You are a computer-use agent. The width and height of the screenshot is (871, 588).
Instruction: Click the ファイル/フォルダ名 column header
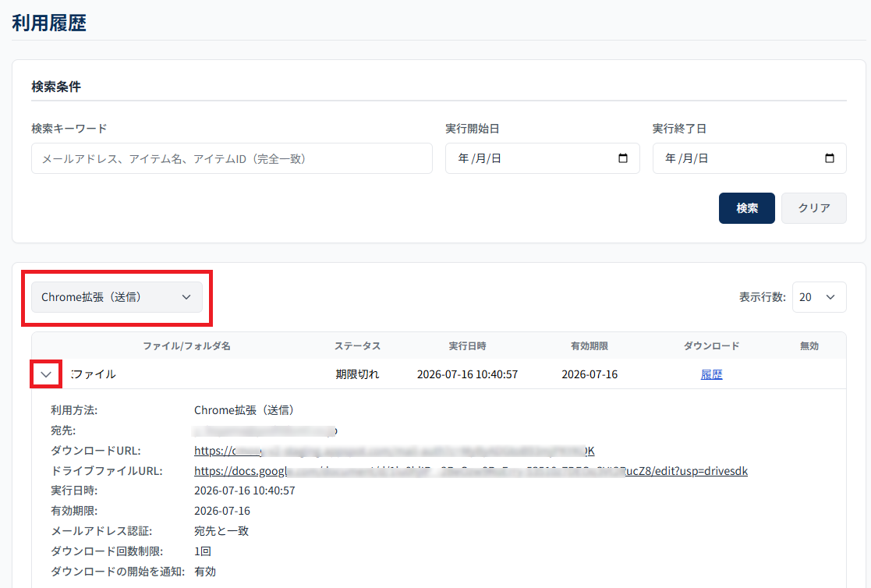point(186,345)
